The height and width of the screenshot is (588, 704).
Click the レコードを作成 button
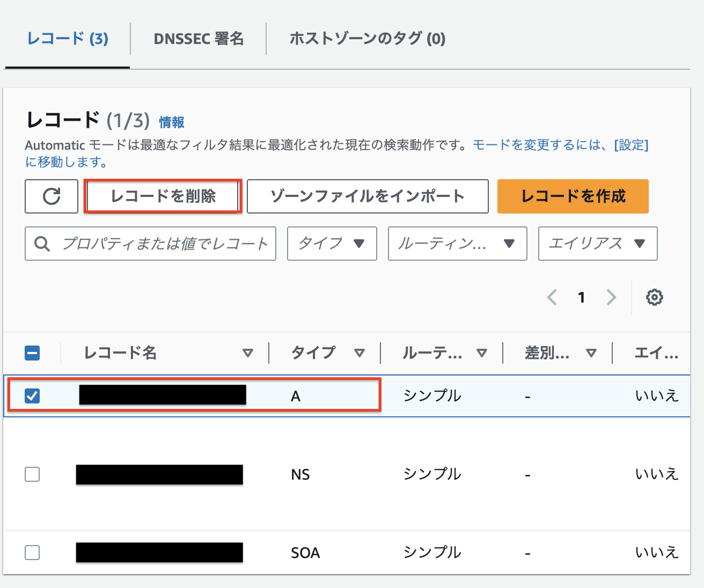573,196
